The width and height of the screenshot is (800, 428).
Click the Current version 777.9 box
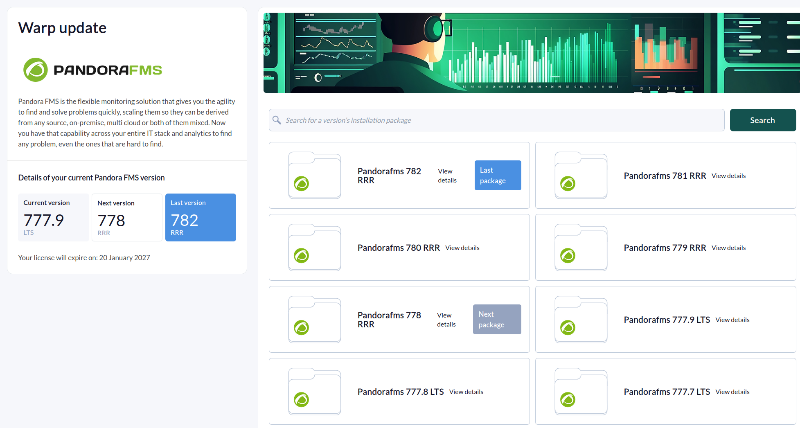coord(53,217)
